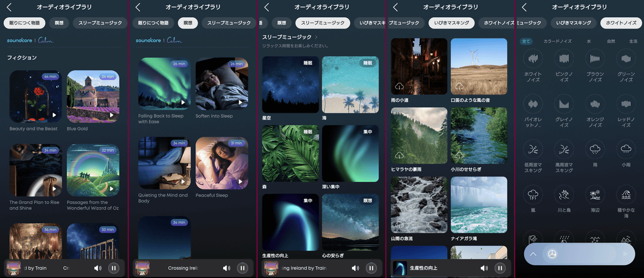Mute volume in the 生産性の向上 player bar
The width and height of the screenshot is (644, 278).
484,268
